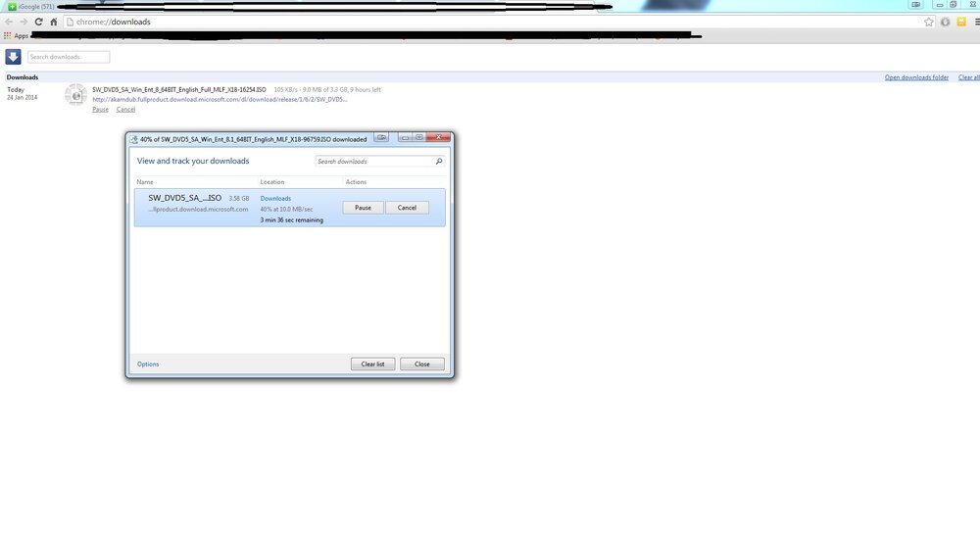Minimize the Chrome window
Viewport: 980px width, 533px height.
pyautogui.click(x=940, y=4)
